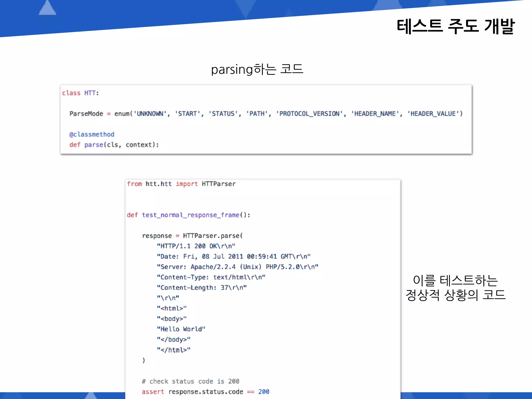
Task: Click the 'ParseMode = enum(' assignment text
Action: coord(101,114)
